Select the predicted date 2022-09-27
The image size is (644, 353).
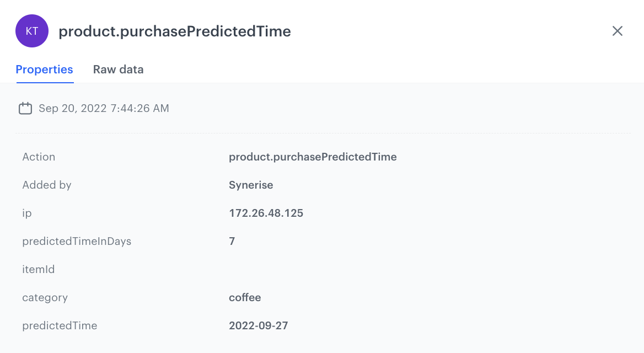tap(258, 325)
